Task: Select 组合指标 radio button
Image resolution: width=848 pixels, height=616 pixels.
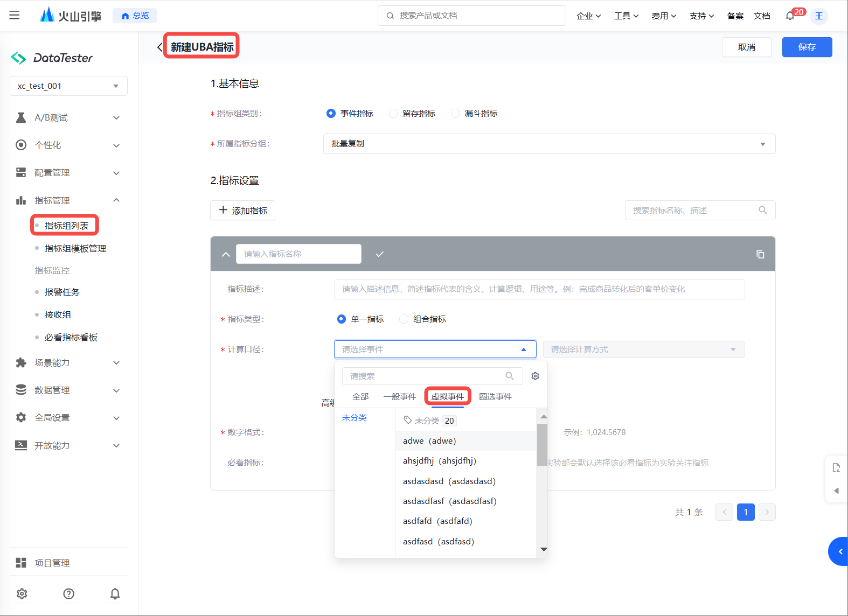Action: coord(404,319)
